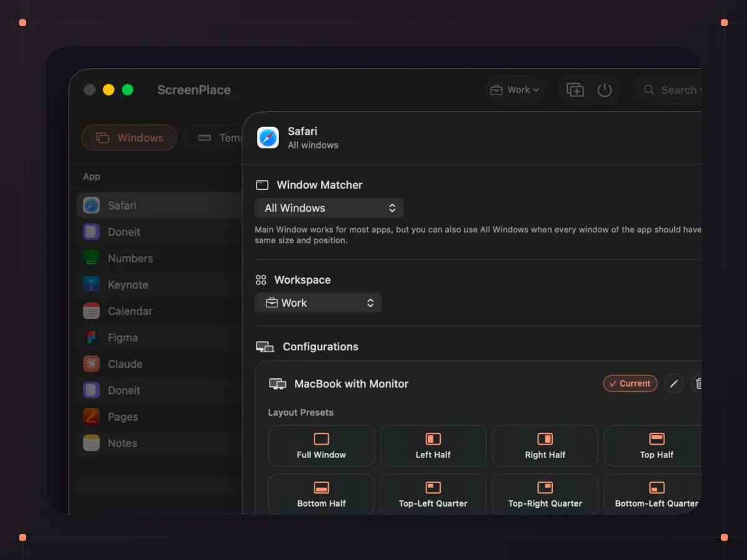This screenshot has width=747, height=560.
Task: Click the Figma app icon
Action: (92, 337)
